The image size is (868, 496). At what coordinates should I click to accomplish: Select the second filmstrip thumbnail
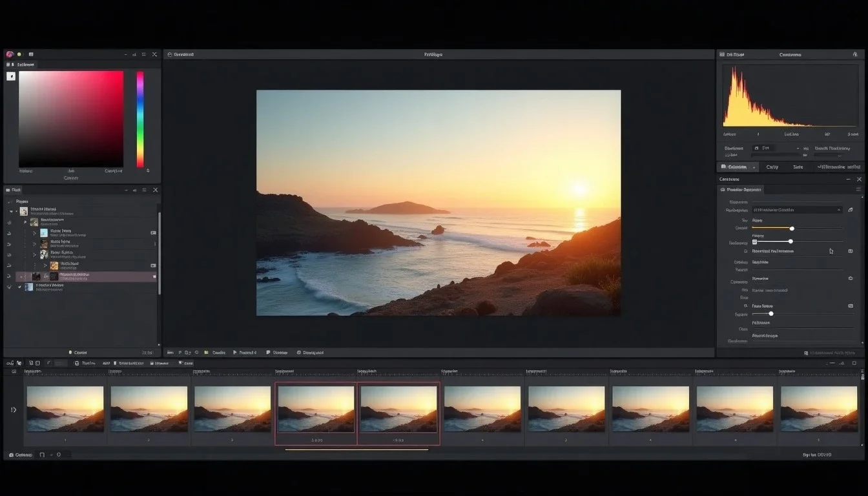[149, 409]
